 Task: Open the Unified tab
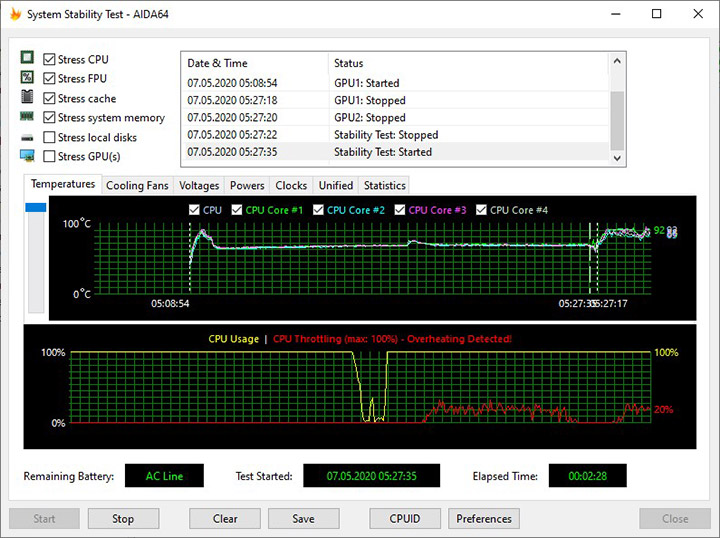(336, 185)
